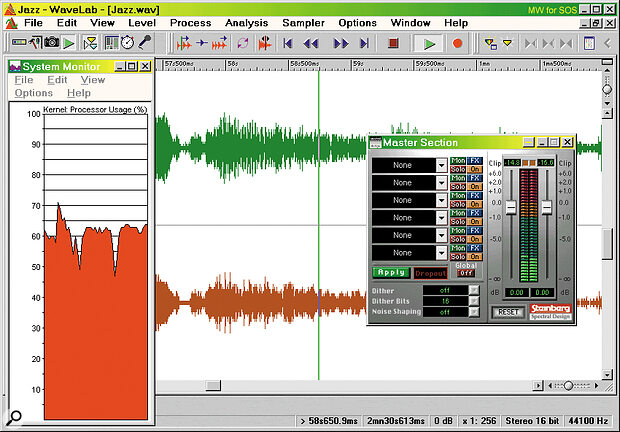The image size is (620, 432).
Task: Go to start with skip-back transport icon
Action: coord(288,43)
